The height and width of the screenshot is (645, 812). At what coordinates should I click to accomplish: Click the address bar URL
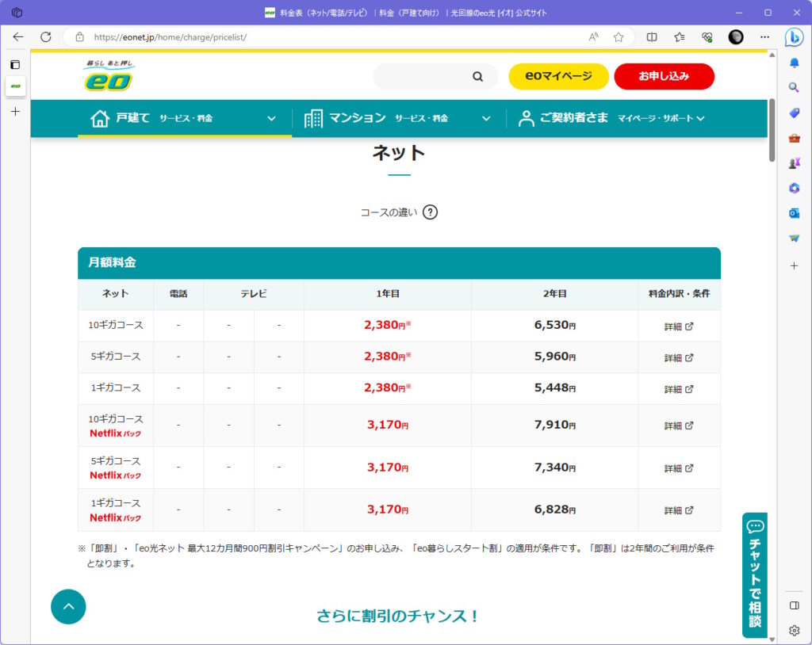(170, 37)
